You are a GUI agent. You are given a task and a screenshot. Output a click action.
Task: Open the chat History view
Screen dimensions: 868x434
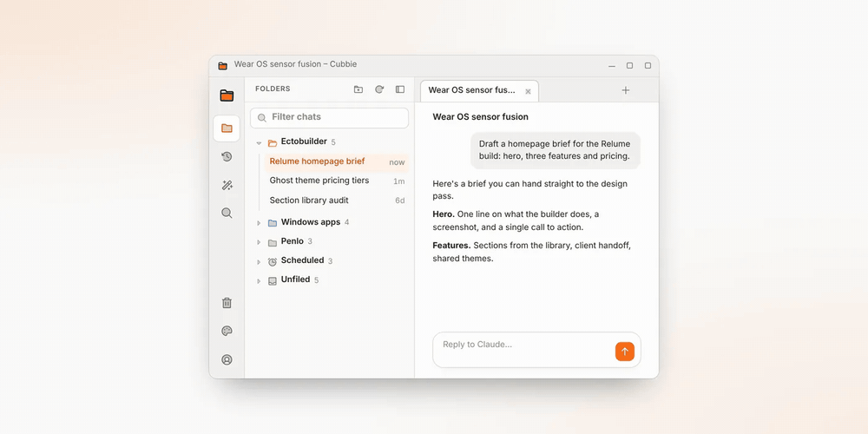coord(227,156)
